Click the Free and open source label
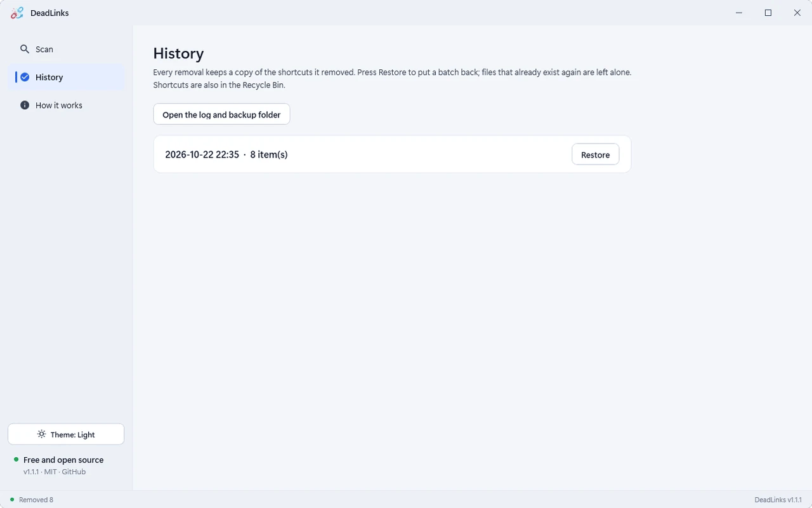Image resolution: width=812 pixels, height=508 pixels. [x=63, y=460]
